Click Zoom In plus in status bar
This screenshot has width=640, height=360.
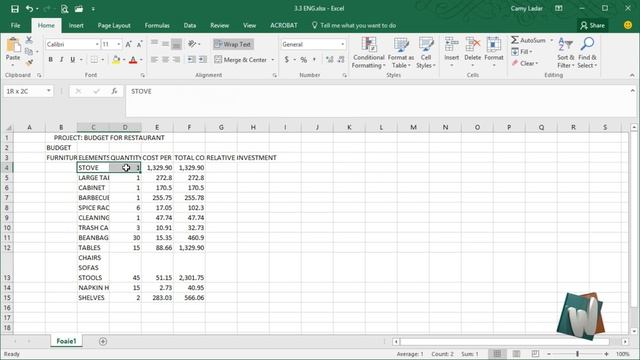click(x=607, y=354)
